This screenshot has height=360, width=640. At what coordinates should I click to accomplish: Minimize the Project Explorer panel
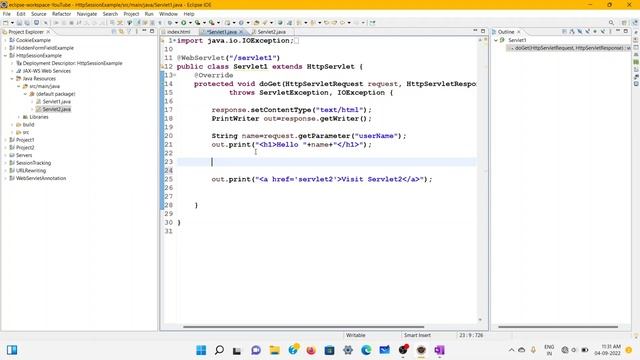pos(144,31)
